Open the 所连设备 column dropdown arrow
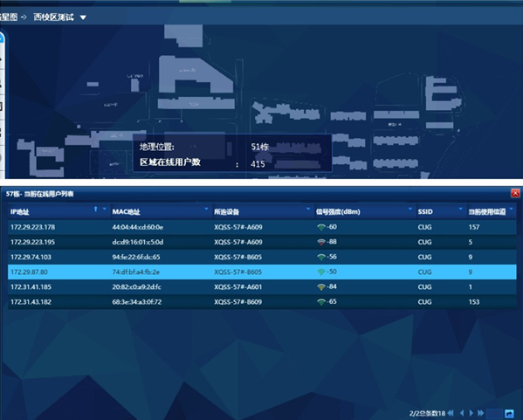523x420 pixels. [308, 209]
